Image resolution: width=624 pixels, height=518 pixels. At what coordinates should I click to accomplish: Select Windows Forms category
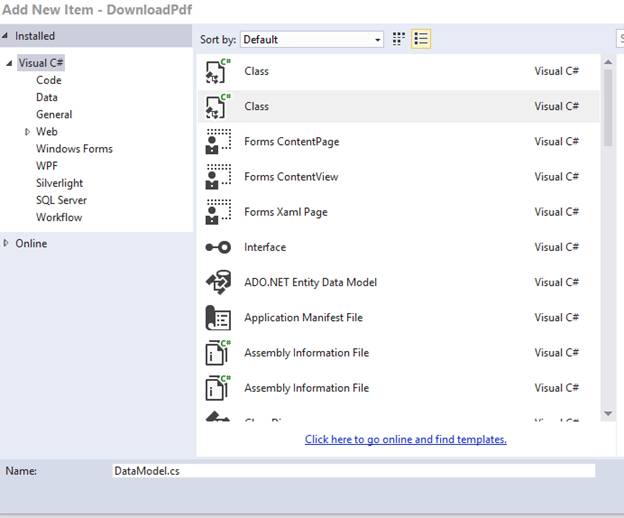point(74,149)
